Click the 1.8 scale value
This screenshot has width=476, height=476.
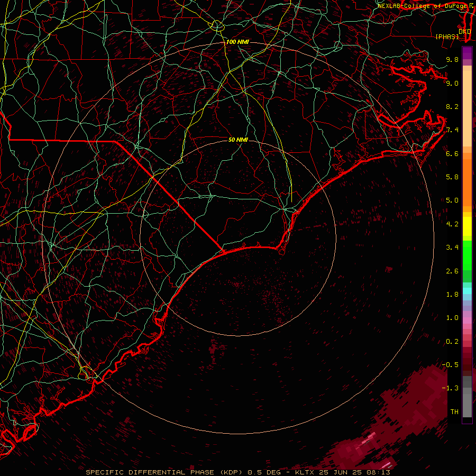click(452, 295)
